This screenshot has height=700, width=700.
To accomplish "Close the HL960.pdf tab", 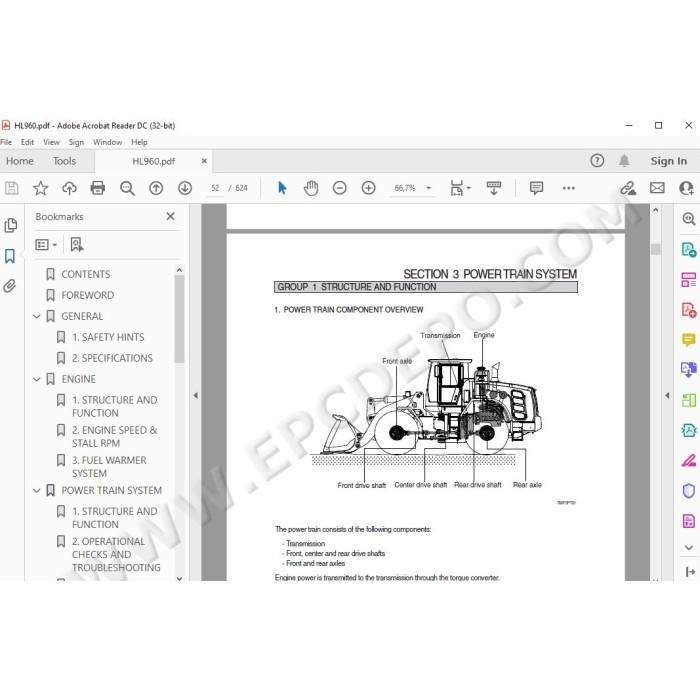I will [204, 161].
